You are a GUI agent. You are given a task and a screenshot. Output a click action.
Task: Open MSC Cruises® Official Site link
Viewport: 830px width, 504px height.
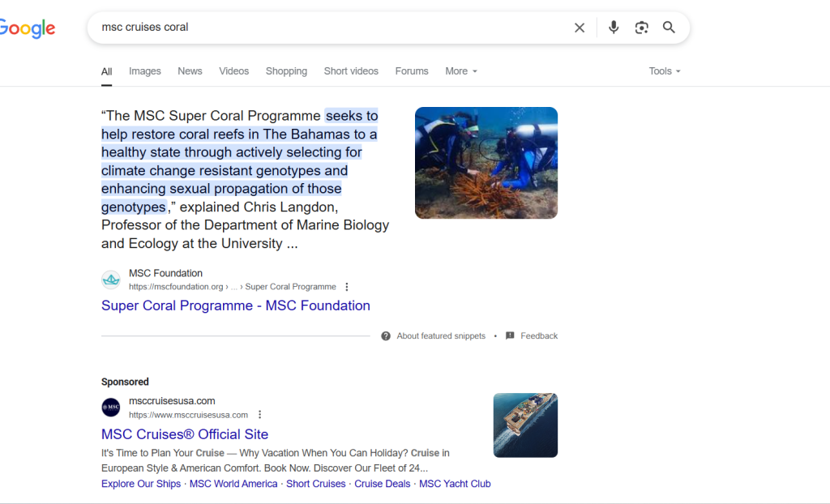185,434
